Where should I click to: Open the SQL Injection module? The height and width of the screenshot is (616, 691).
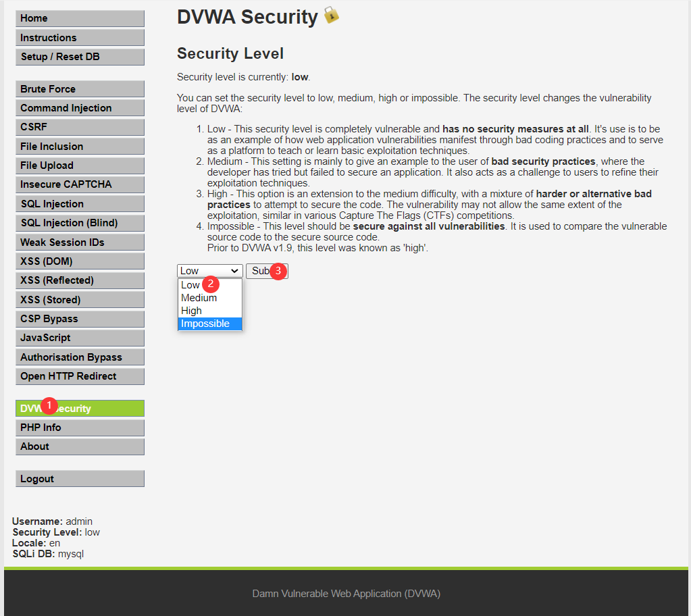(x=80, y=203)
